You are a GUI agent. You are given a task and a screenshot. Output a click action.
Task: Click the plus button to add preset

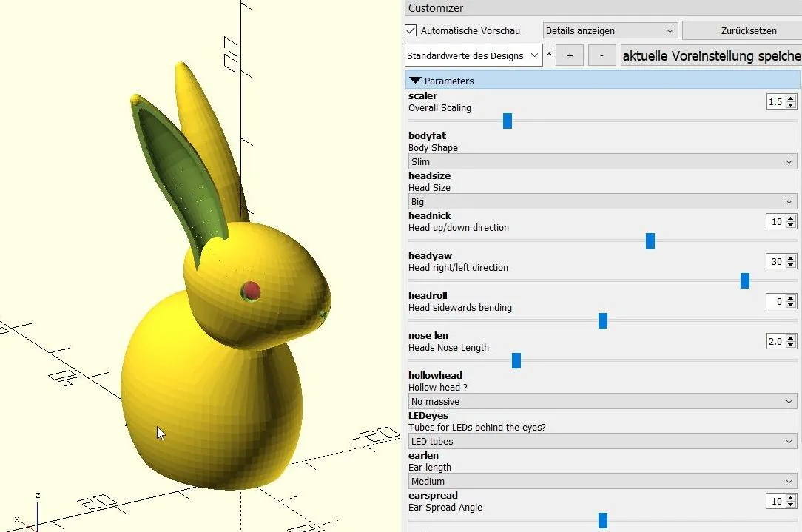point(570,55)
